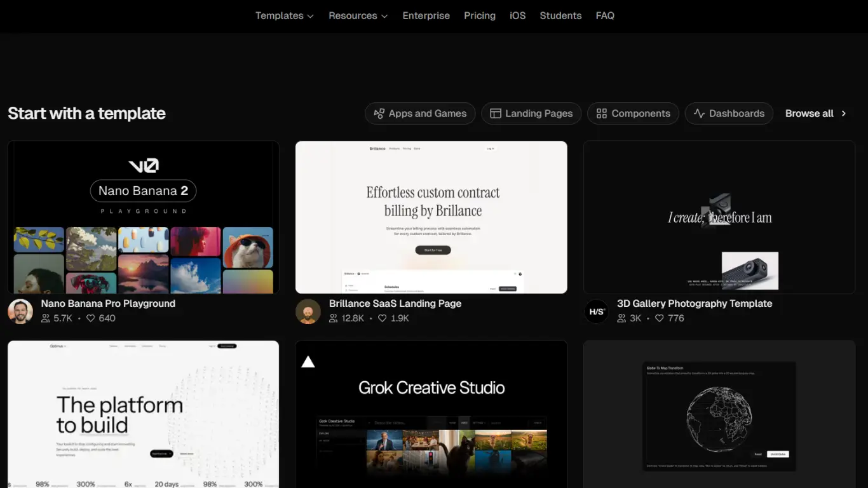Click users icon beside 3K

pyautogui.click(x=621, y=318)
